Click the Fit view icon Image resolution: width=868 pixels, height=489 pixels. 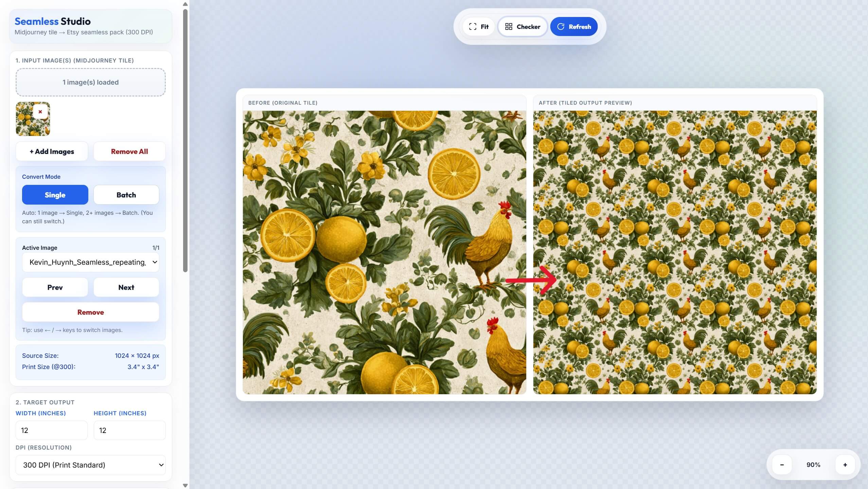pos(473,27)
